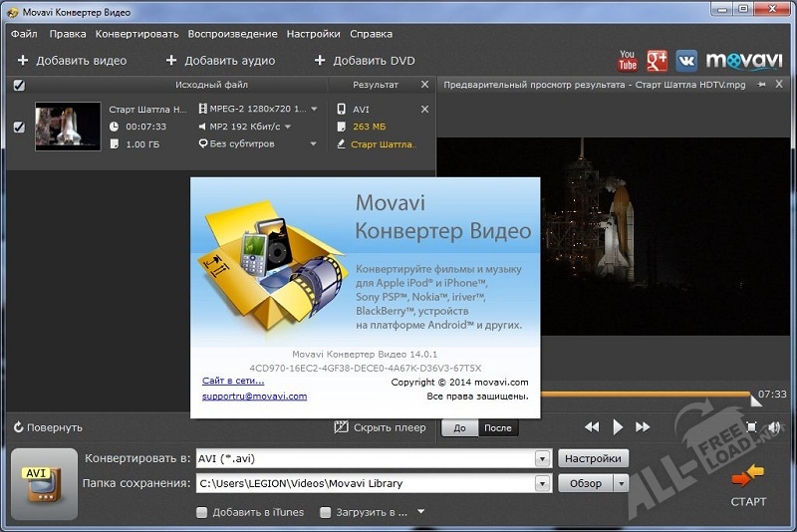
Task: Open the Папка сохранения path dropdown
Action: [x=542, y=484]
